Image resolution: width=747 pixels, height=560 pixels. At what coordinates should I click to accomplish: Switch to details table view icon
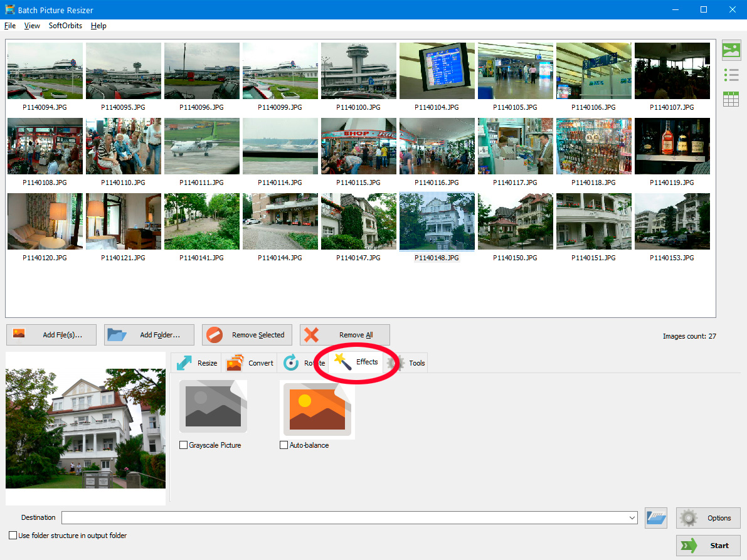pyautogui.click(x=731, y=99)
